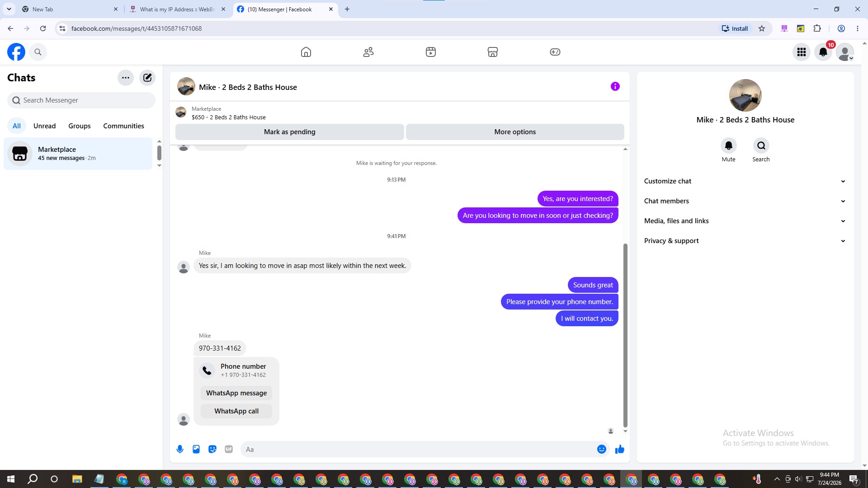Expand Media, files and links section
Viewport: 868px width, 488px height.
click(745, 221)
